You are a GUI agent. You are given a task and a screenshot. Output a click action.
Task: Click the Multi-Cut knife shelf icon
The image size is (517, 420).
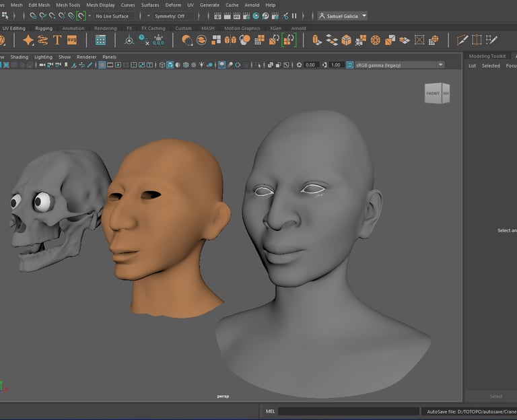(462, 40)
